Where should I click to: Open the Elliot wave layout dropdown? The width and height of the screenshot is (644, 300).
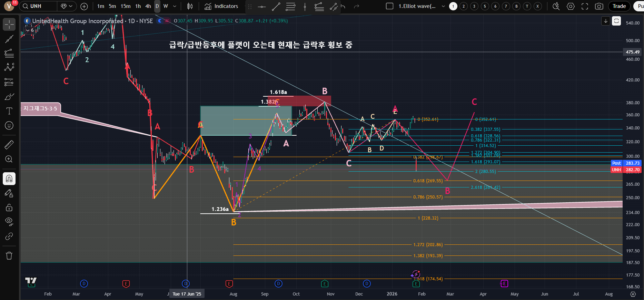click(x=443, y=6)
